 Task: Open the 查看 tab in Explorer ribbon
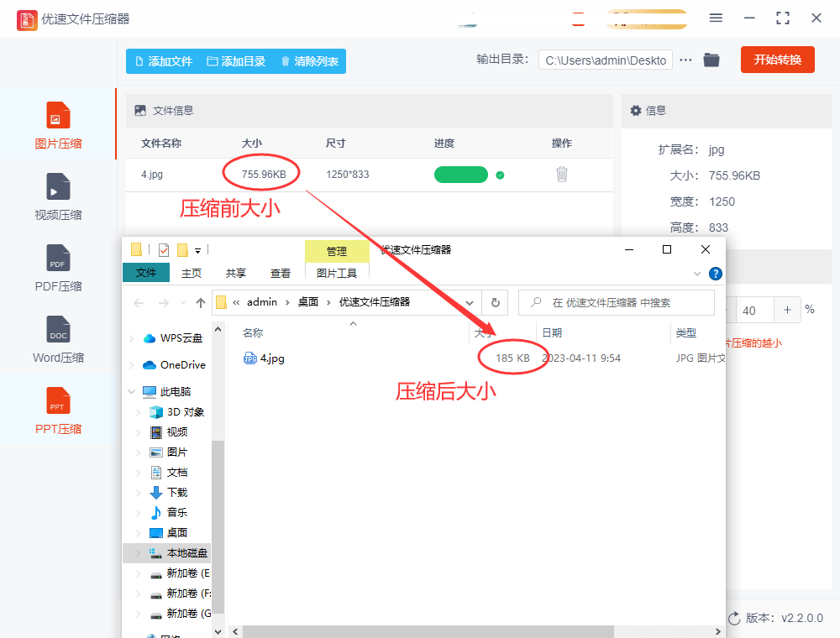(x=281, y=273)
